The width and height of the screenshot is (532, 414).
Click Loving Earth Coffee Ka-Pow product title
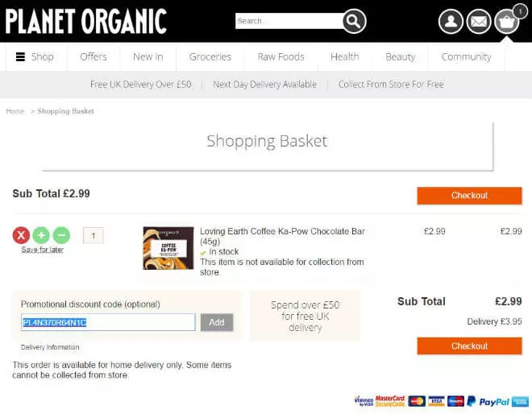point(282,236)
